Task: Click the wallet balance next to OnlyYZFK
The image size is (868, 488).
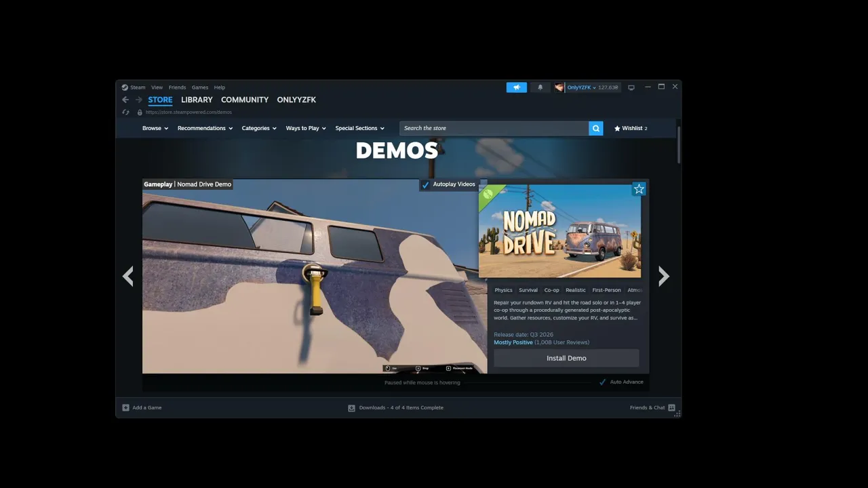Action: click(608, 87)
